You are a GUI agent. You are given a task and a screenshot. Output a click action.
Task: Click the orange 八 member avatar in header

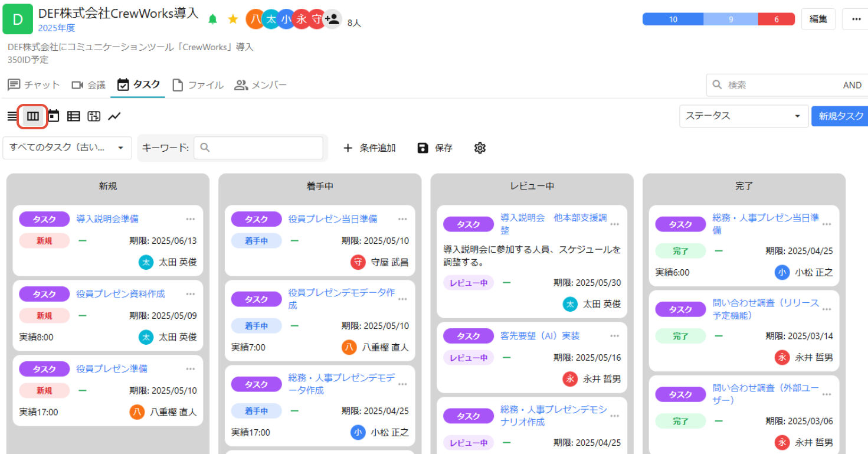click(255, 19)
